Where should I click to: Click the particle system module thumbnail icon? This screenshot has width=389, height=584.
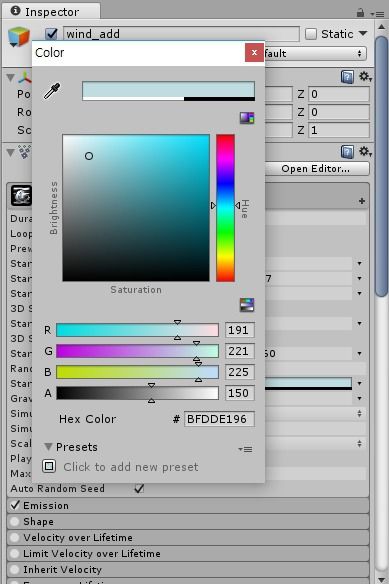click(x=21, y=195)
